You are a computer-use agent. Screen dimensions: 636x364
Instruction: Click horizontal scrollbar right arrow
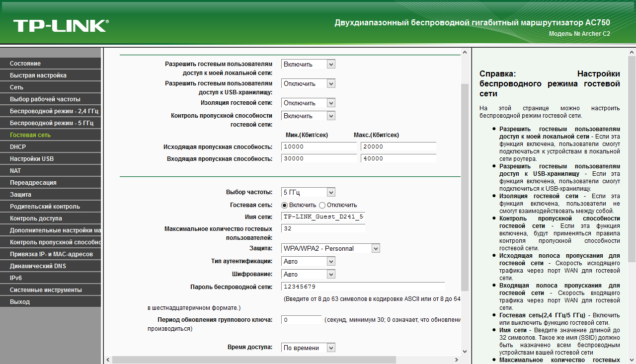coord(457,360)
